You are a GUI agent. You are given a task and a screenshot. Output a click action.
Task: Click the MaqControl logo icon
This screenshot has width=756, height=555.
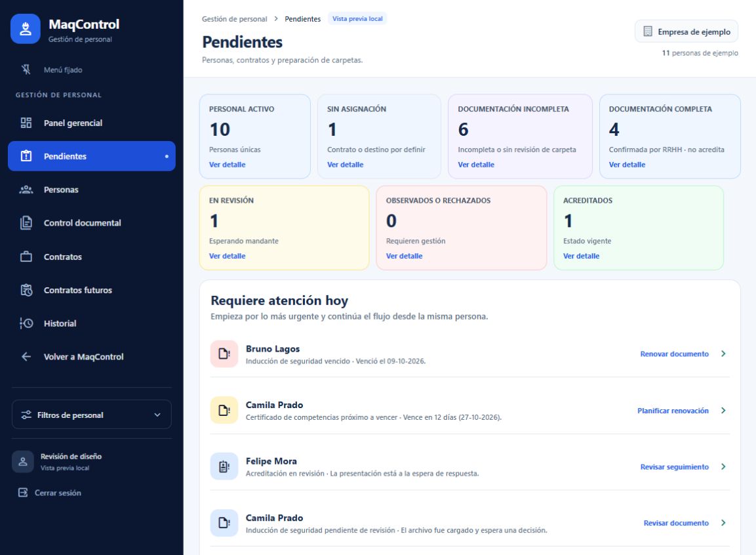(25, 29)
